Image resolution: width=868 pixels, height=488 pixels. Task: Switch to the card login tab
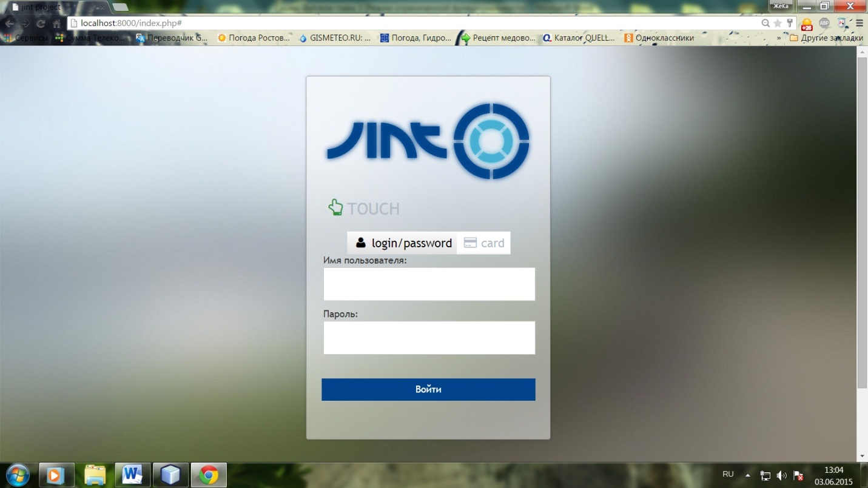483,243
